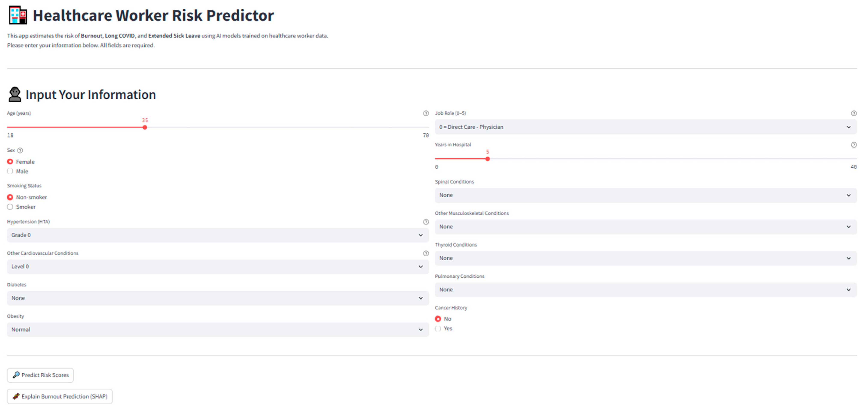
Task: Select the Male radio option
Action: [x=10, y=171]
